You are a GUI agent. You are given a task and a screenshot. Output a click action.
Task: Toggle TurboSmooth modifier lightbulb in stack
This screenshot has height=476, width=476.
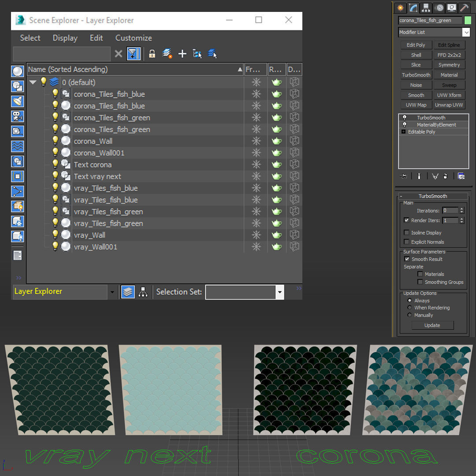[404, 118]
